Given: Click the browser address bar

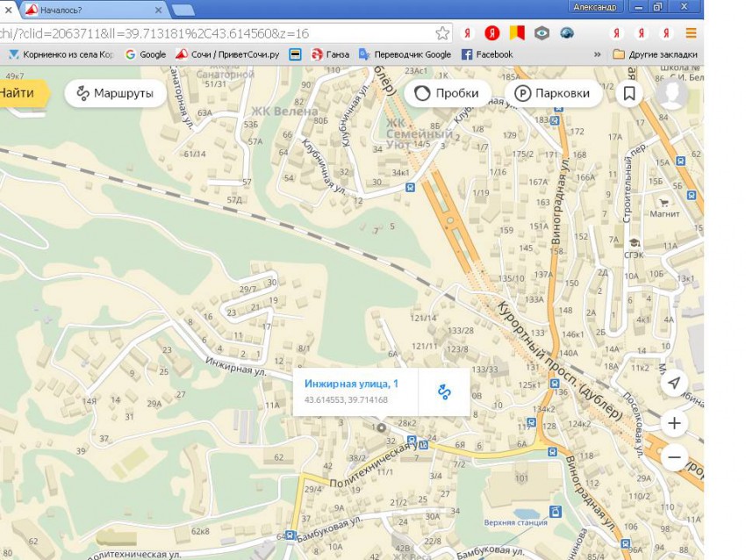Looking at the screenshot, I should tap(219, 33).
